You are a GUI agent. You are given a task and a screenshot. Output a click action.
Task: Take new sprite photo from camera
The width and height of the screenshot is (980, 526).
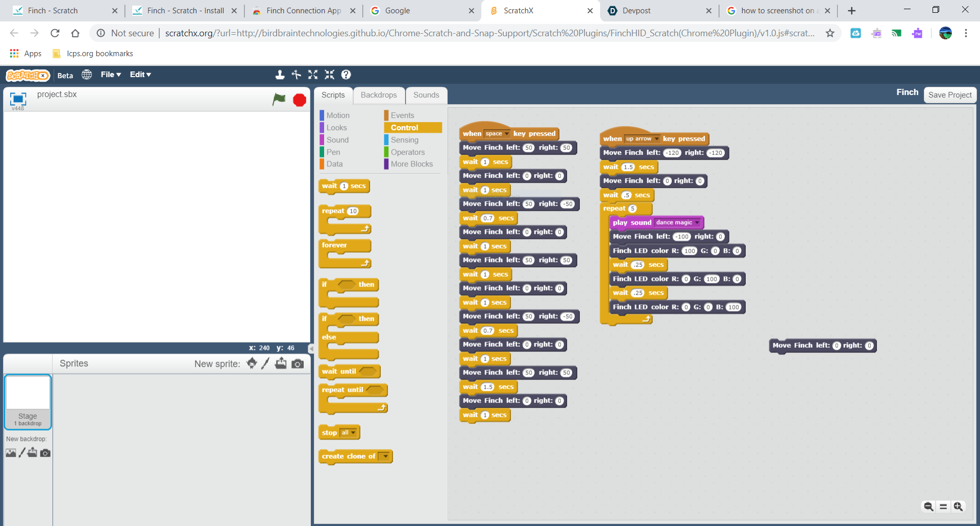[x=298, y=364]
